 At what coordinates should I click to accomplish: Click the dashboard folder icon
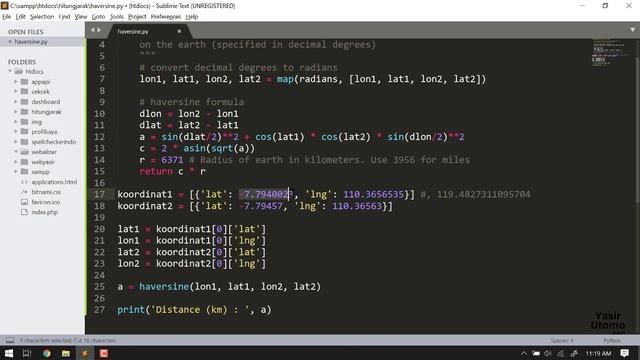[x=24, y=102]
